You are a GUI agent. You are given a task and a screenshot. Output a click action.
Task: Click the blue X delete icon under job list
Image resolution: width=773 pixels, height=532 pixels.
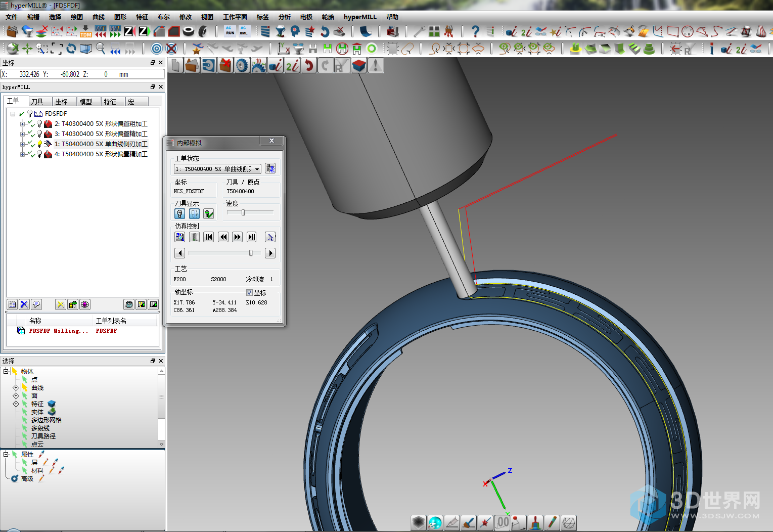pyautogui.click(x=24, y=304)
